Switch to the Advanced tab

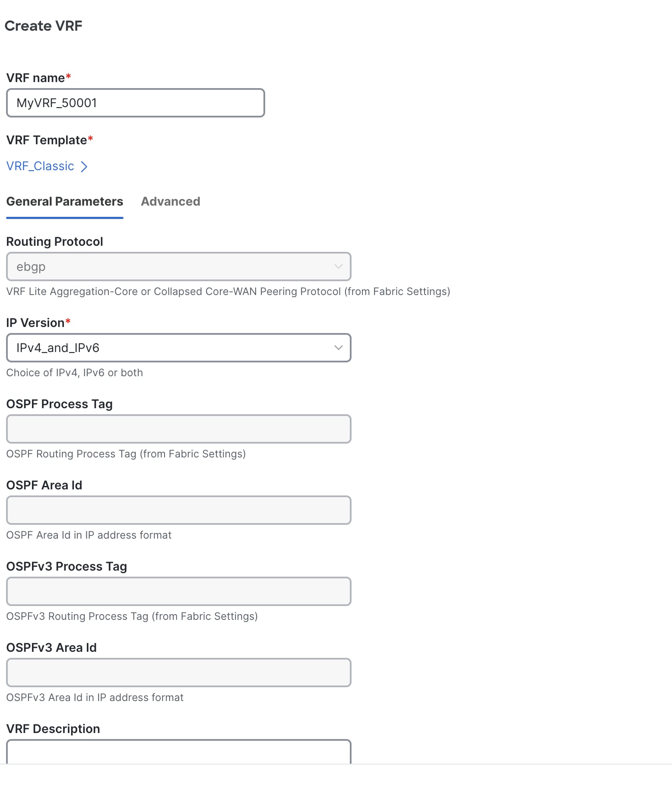(x=170, y=201)
